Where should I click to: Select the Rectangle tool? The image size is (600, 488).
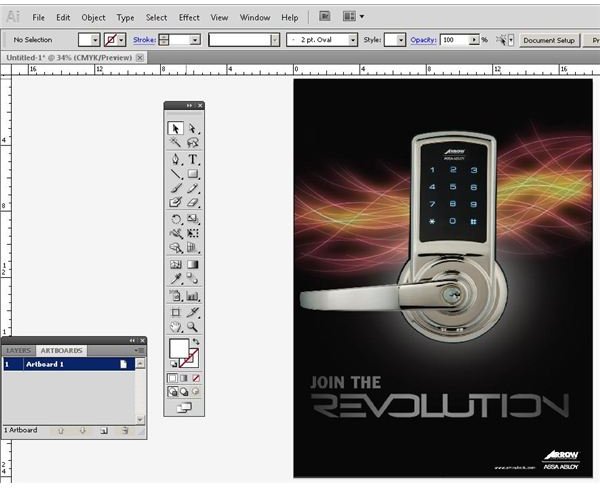tap(192, 174)
